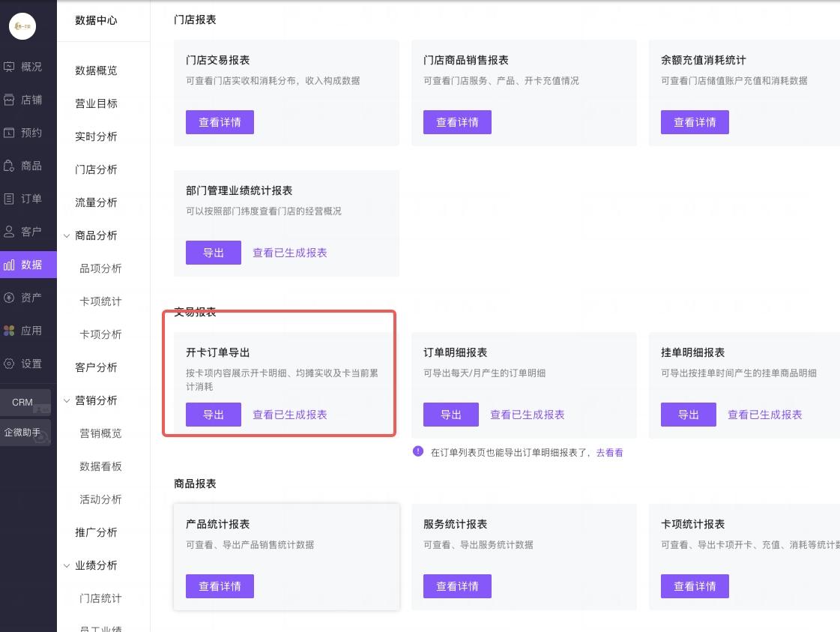Select 推广分析 in the data center menu

coord(96,532)
